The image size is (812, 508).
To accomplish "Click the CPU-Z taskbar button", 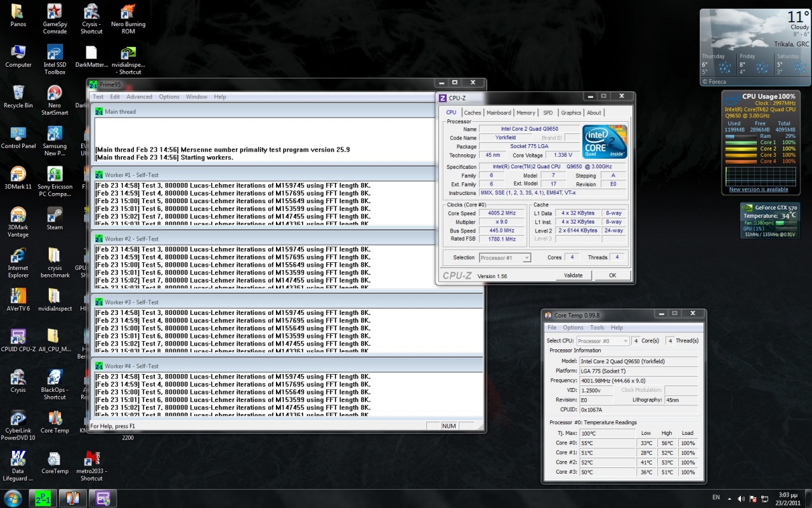I will [103, 498].
